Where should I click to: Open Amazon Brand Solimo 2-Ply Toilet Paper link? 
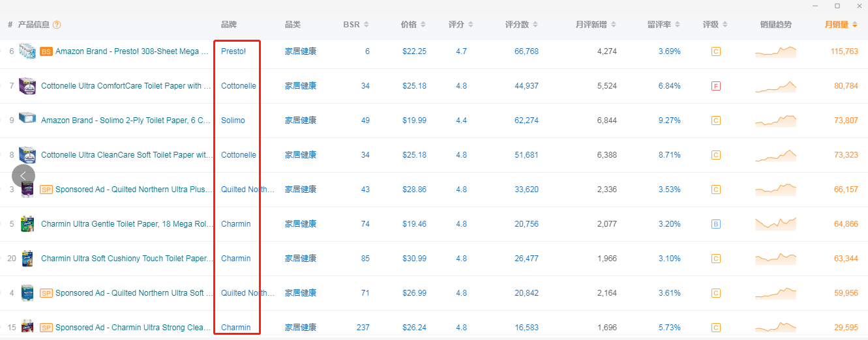click(x=126, y=120)
